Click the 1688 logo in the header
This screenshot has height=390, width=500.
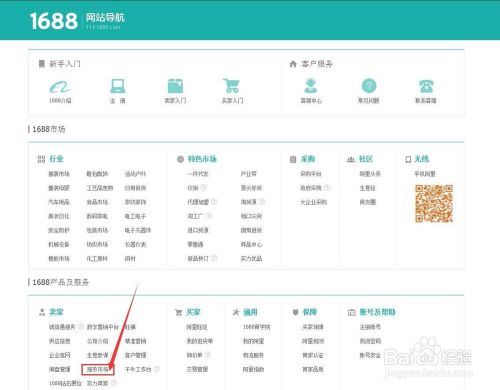tap(53, 21)
